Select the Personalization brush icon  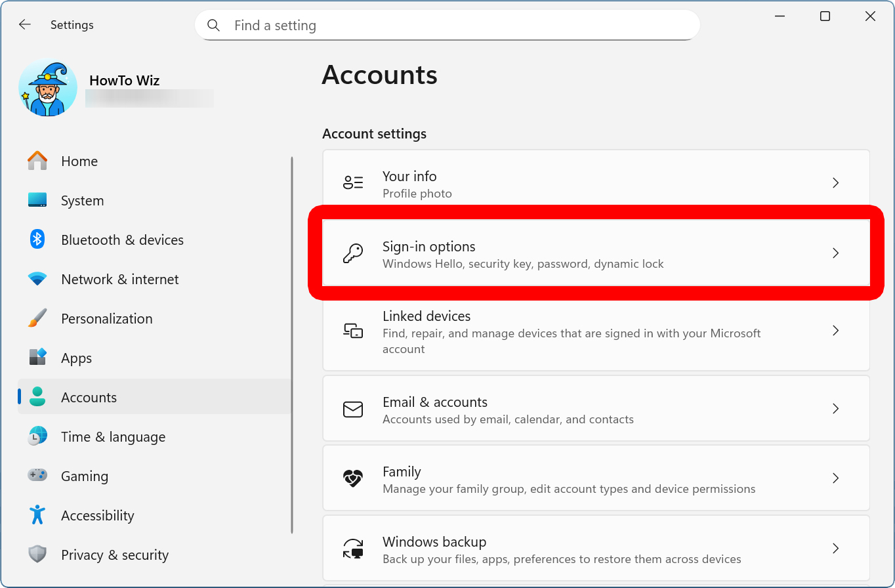[x=37, y=318]
